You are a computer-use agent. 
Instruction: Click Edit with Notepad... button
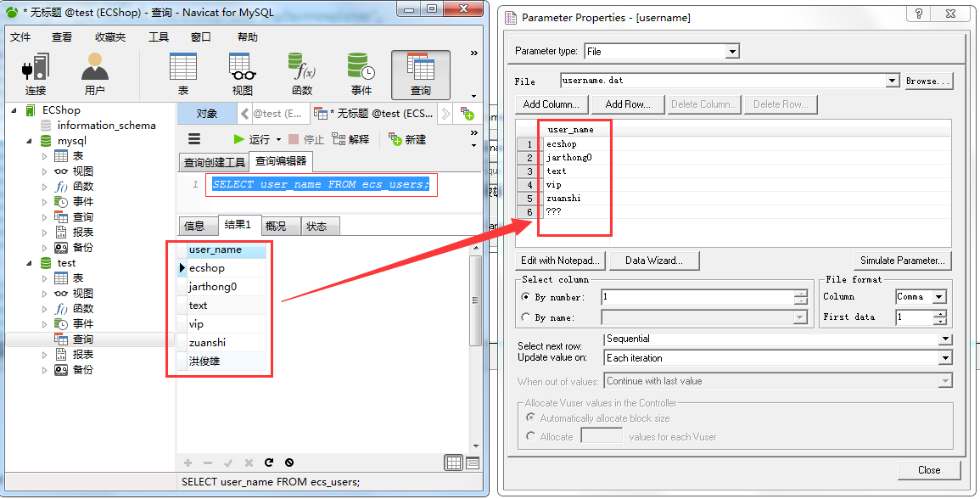[560, 261]
